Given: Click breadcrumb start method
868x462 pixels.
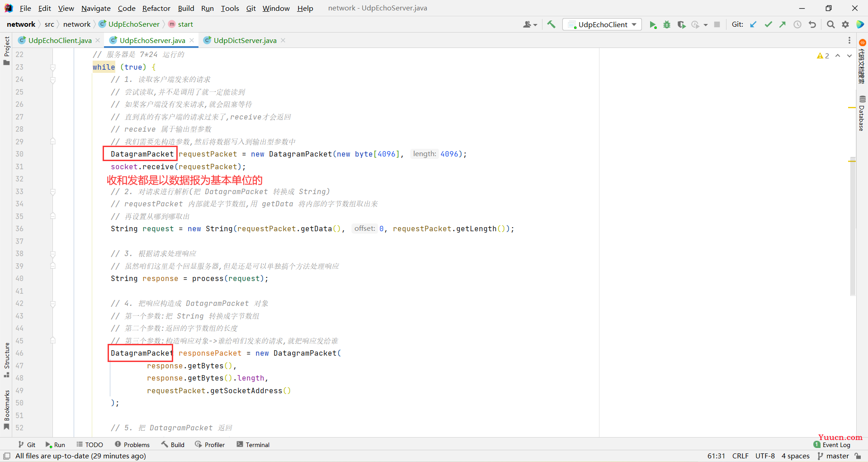Looking at the screenshot, I should coord(181,24).
